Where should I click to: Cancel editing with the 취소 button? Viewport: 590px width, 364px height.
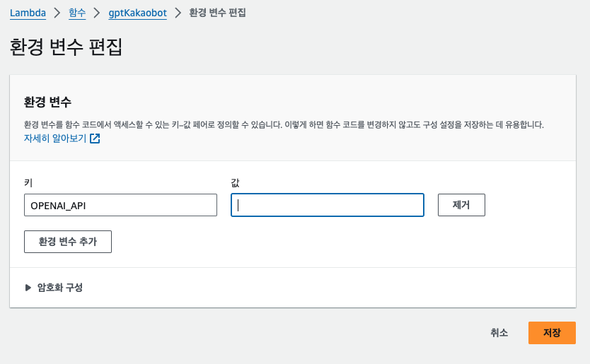pos(499,333)
